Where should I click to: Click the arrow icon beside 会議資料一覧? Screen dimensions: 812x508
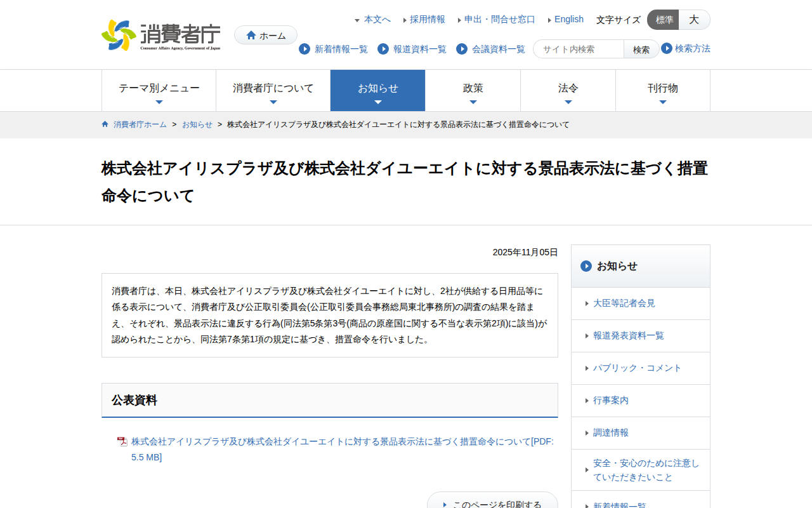point(462,49)
